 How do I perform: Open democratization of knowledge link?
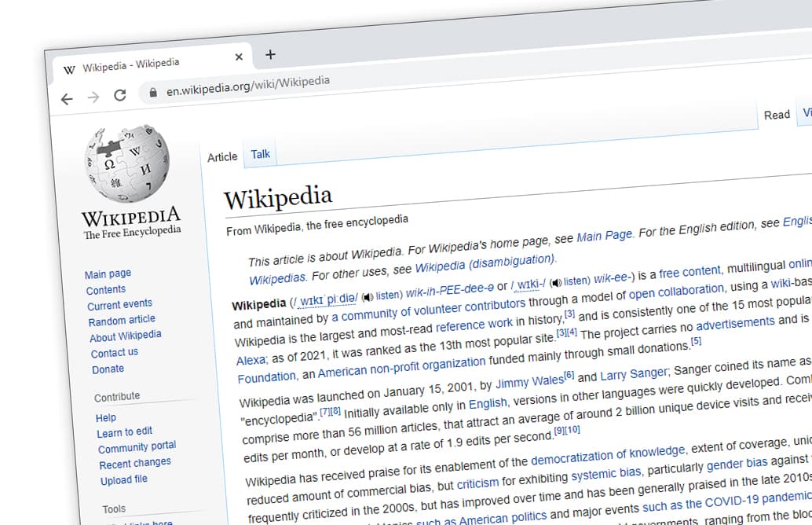608,455
